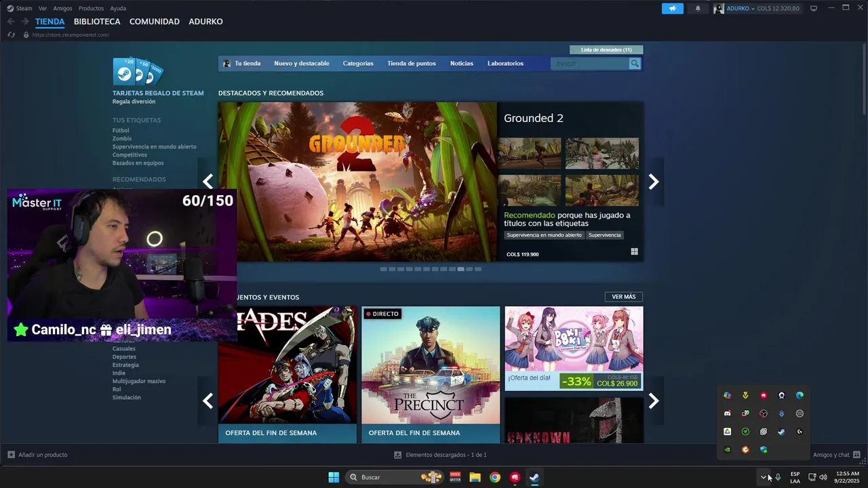
Task: Open Windows Security shield tray icon
Action: tap(764, 449)
